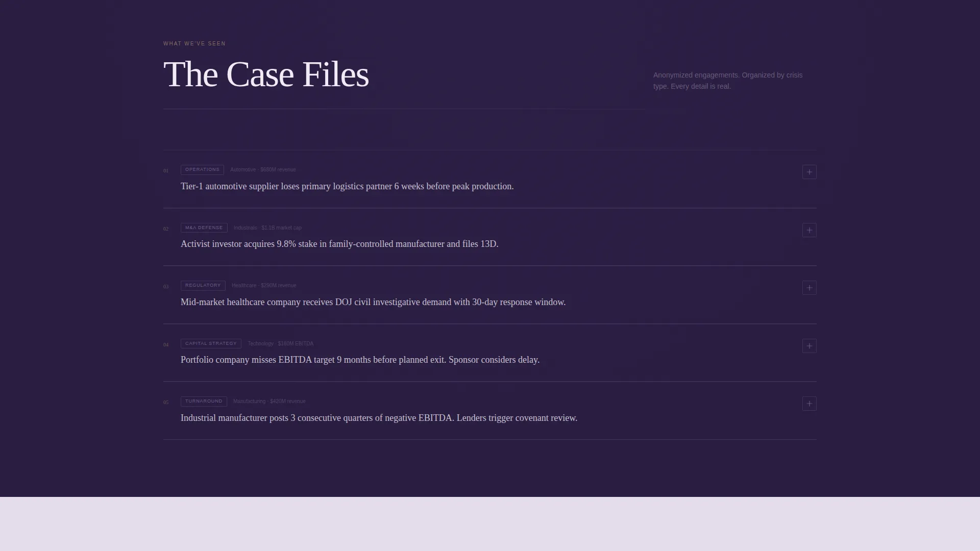The width and height of the screenshot is (980, 551).
Task: Open case Portfolio company misses EBITDA target
Action: [x=360, y=360]
